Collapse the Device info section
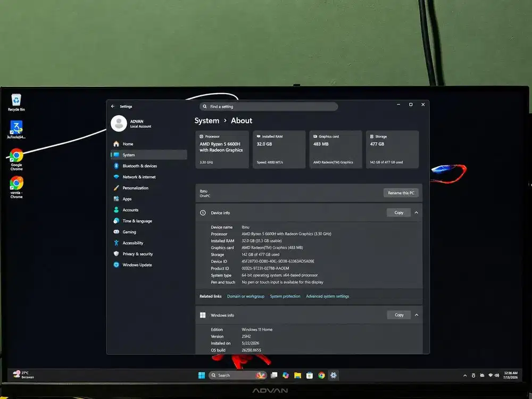 pyautogui.click(x=417, y=213)
